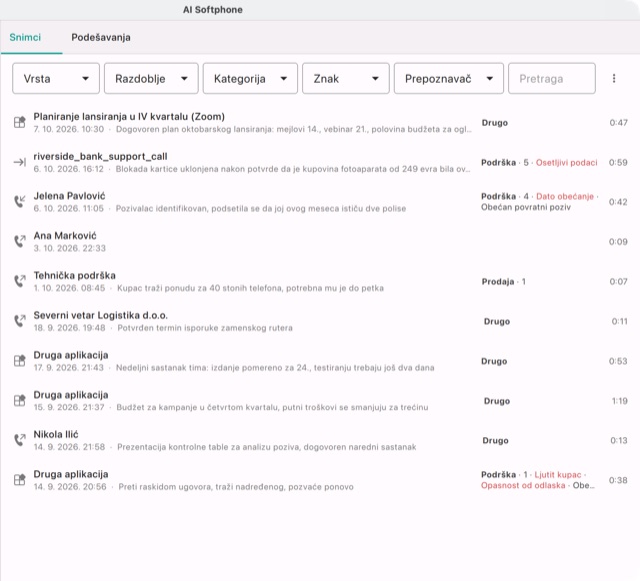Viewport: 640px width, 581px height.
Task: Click outgoing call icon beside Tehnička podrška
Action: tap(20, 281)
